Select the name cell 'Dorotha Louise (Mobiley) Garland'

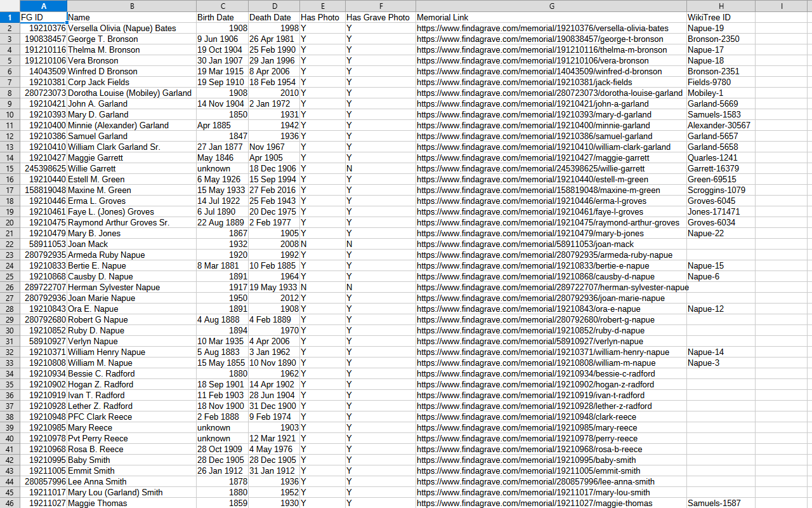click(x=131, y=93)
